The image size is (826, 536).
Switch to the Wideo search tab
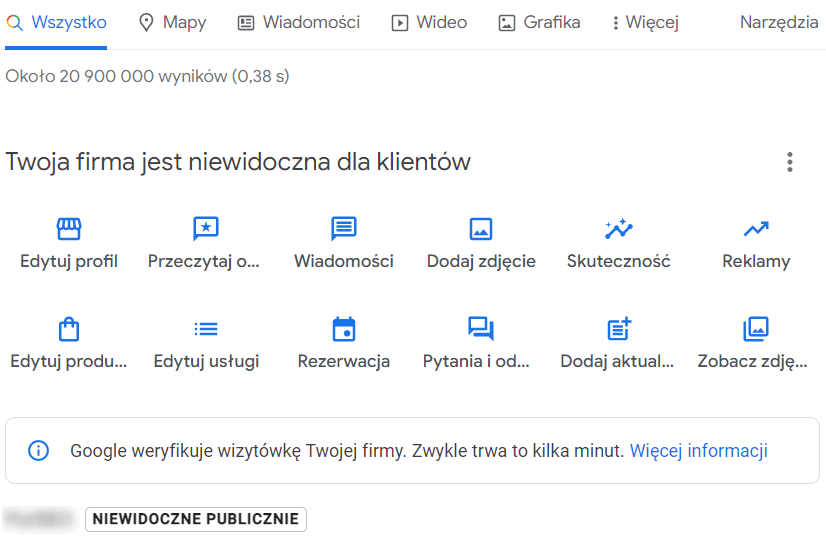[x=429, y=23]
